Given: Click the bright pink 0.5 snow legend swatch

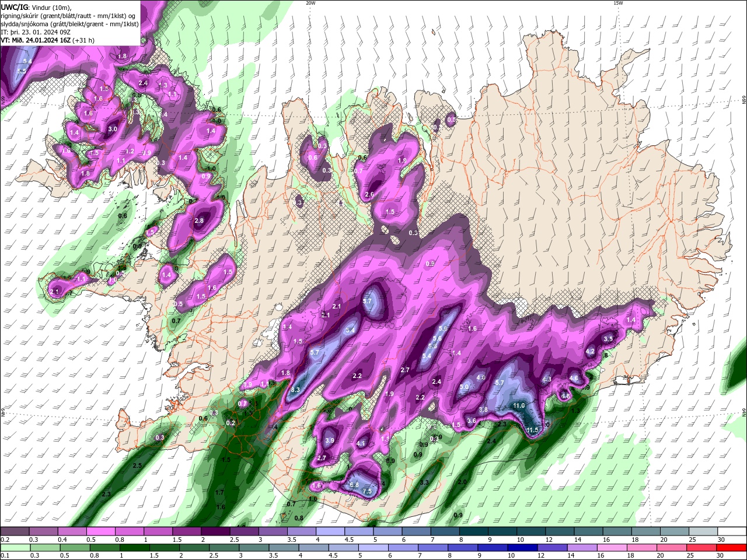Looking at the screenshot, I should [101, 531].
